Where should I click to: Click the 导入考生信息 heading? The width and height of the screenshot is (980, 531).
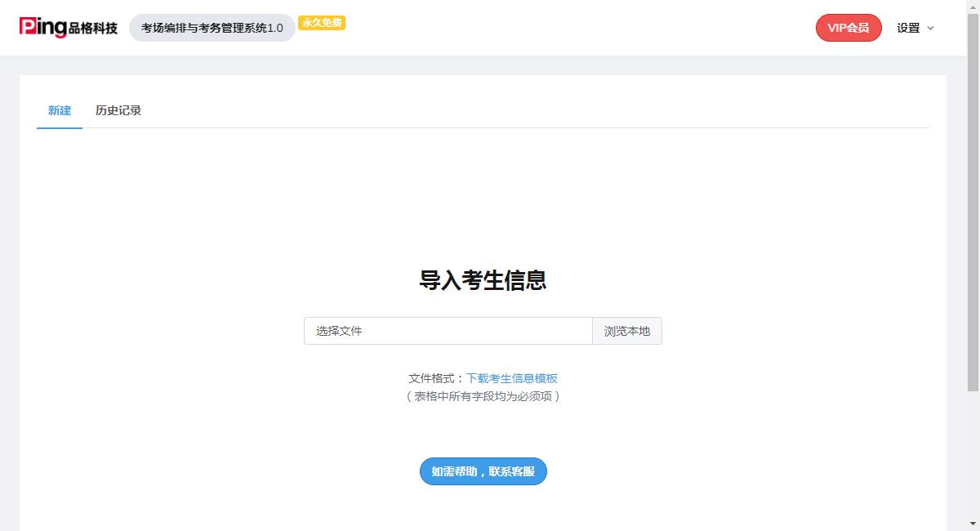[x=483, y=281]
